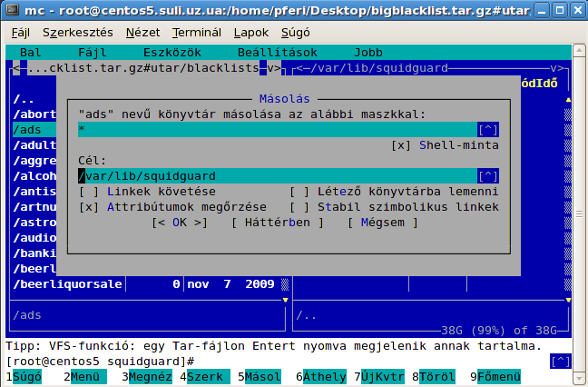Disable Attribútumok megőrzése checkbox
The image size is (588, 387).
[90, 206]
